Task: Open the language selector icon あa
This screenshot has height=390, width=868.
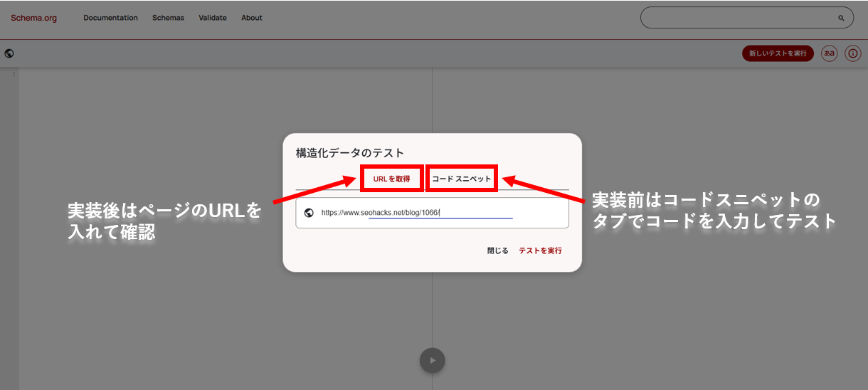Action: tap(829, 53)
